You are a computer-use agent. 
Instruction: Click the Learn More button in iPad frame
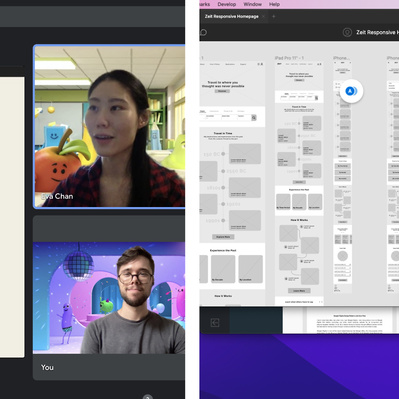pyautogui.click(x=299, y=291)
